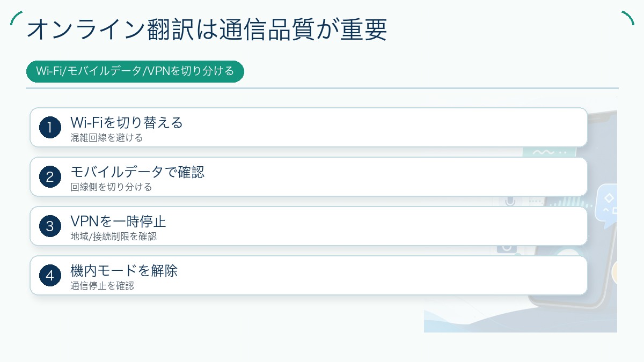Click the heading 機内モードを解除
This screenshot has width=644, height=362.
point(124,271)
